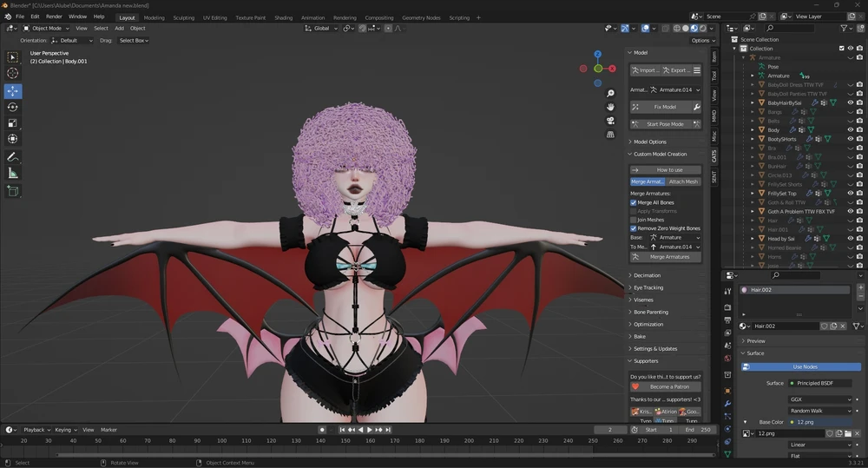868x468 pixels.
Task: Click the current frame number field
Action: [x=610, y=430]
